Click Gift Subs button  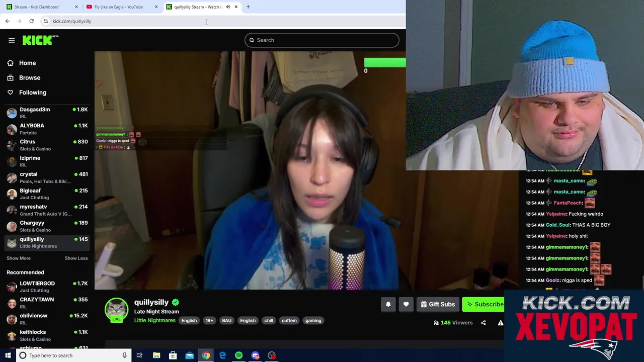click(438, 304)
